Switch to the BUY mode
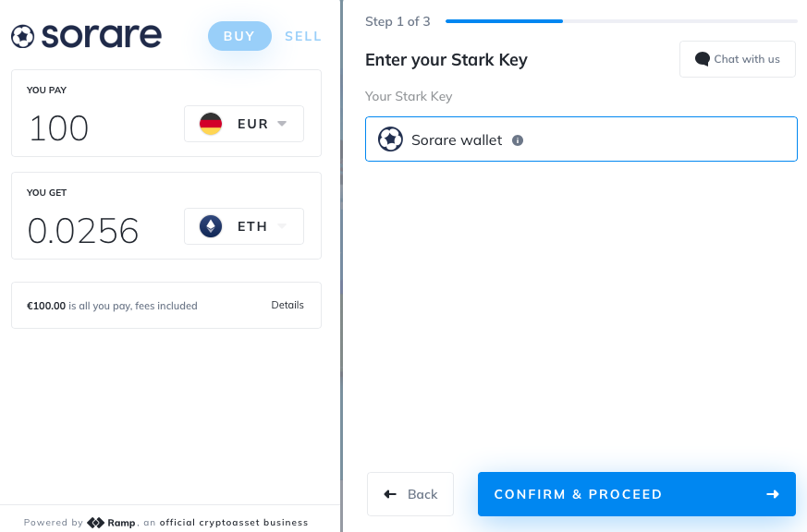 [x=239, y=36]
